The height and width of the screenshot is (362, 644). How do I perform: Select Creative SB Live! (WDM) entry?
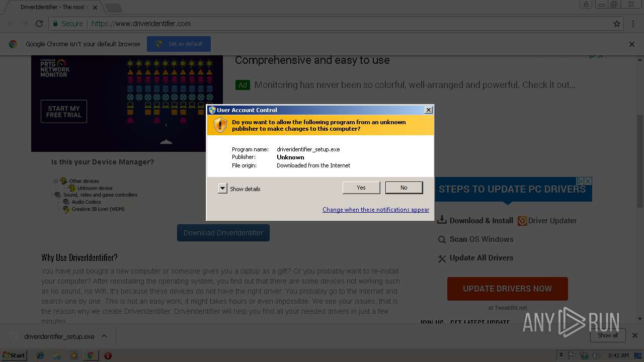[x=98, y=209]
